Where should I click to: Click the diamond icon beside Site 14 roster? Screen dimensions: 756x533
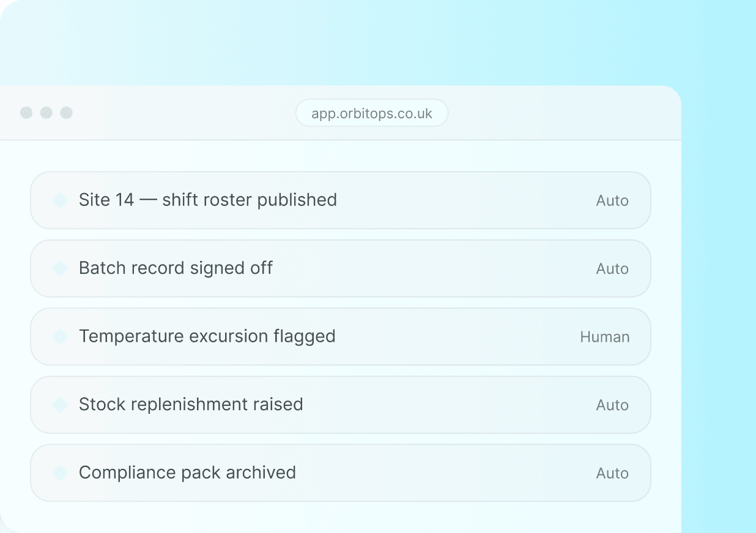(x=60, y=200)
